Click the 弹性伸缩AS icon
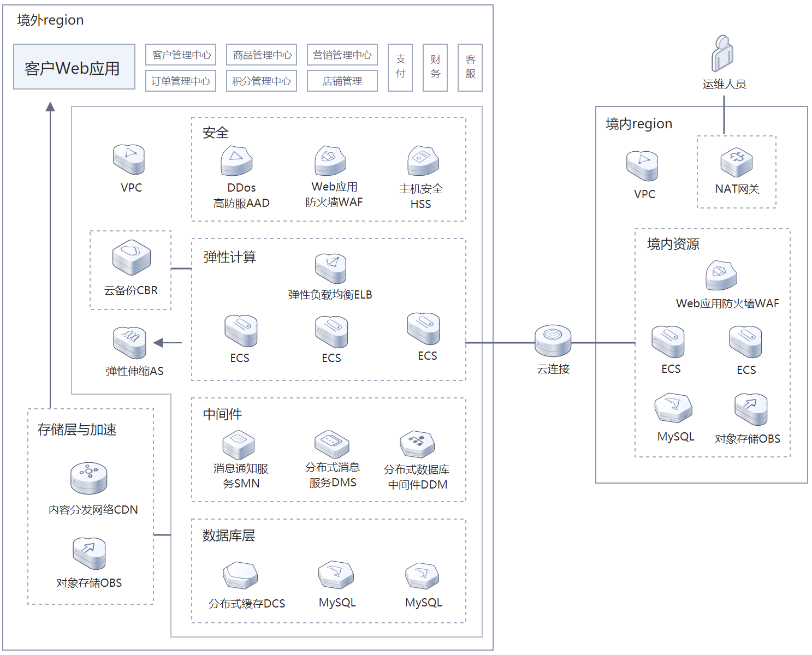 pos(129,343)
